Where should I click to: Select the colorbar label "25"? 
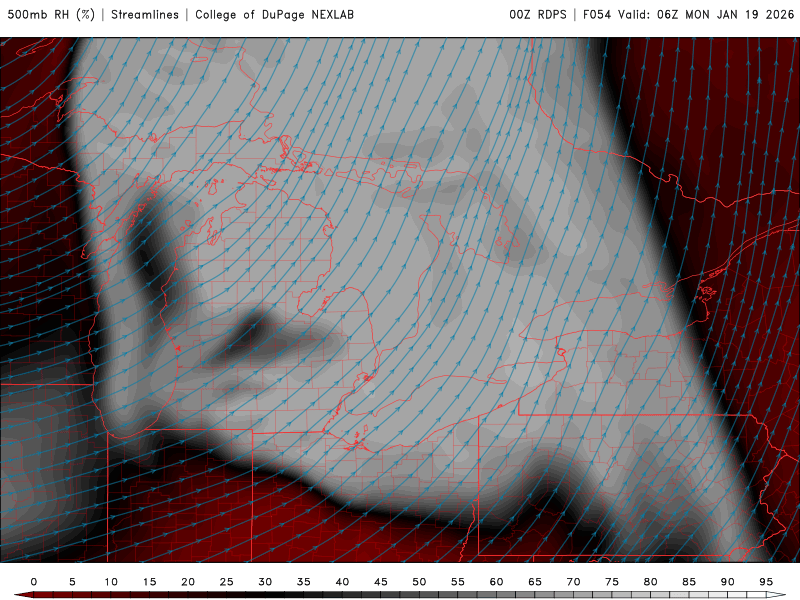[227, 582]
